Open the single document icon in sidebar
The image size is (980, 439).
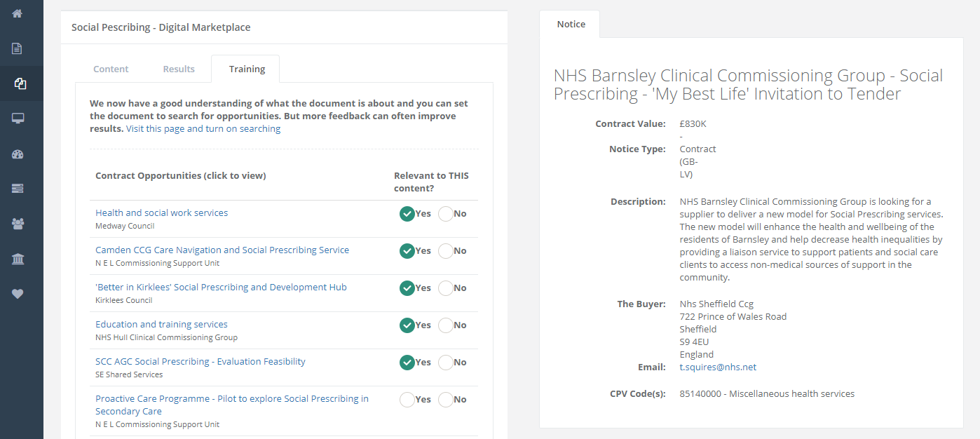(18, 48)
